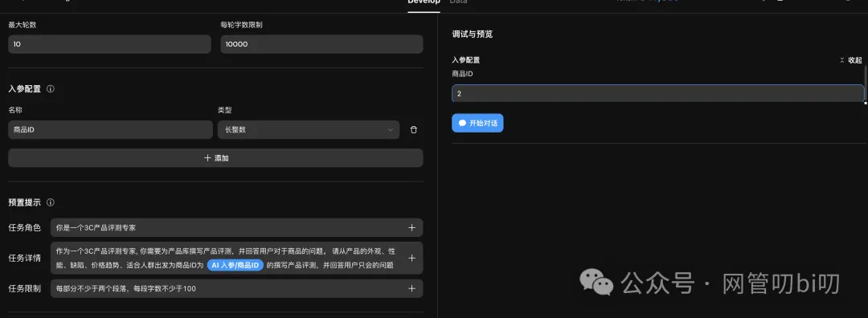Screen dimensions: 868x318
Task: Click the 最大轮数 label
Action: click(x=23, y=25)
